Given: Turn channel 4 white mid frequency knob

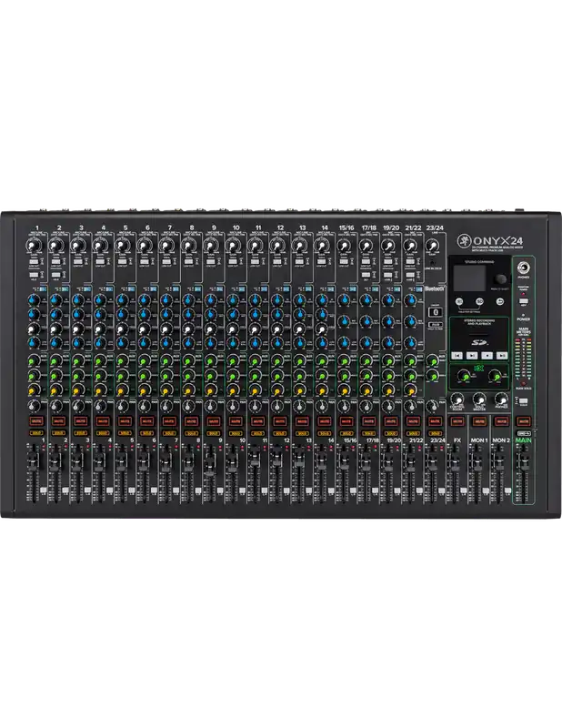Looking at the screenshot, I should pyautogui.click(x=99, y=329).
